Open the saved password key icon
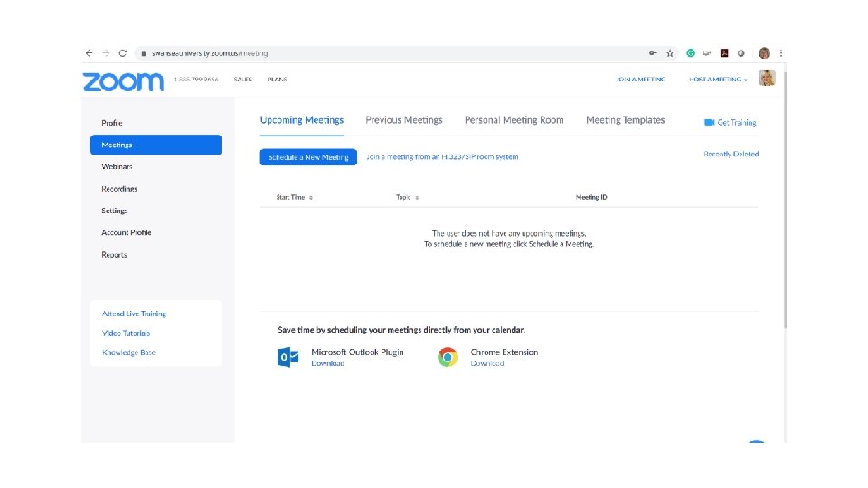Viewport: 868px width, 488px height. pyautogui.click(x=653, y=53)
